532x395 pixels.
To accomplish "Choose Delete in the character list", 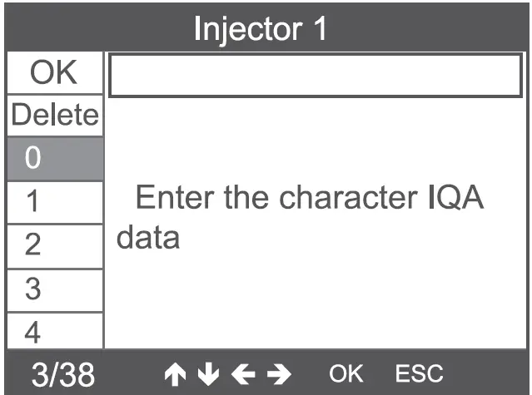I will click(x=53, y=116).
